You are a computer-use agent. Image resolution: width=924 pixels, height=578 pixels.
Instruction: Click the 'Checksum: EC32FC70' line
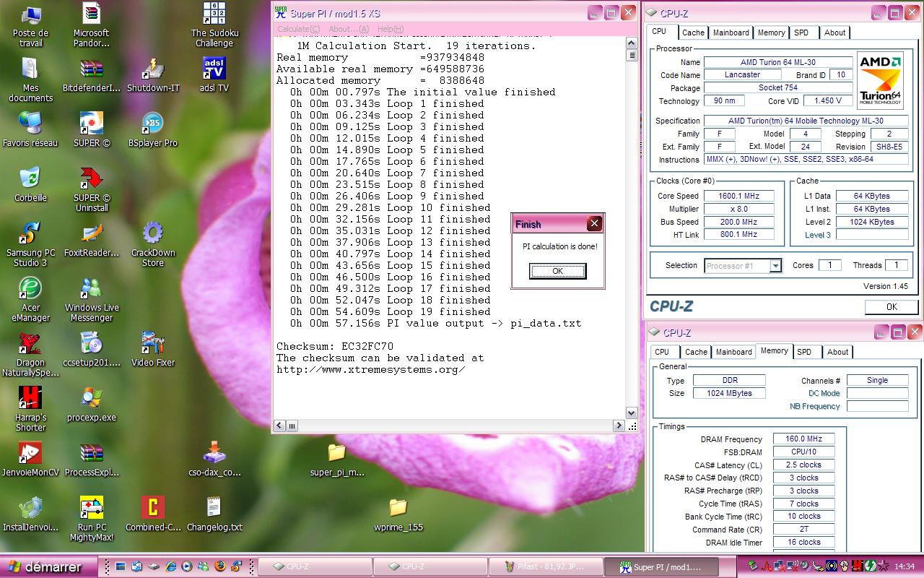point(335,346)
